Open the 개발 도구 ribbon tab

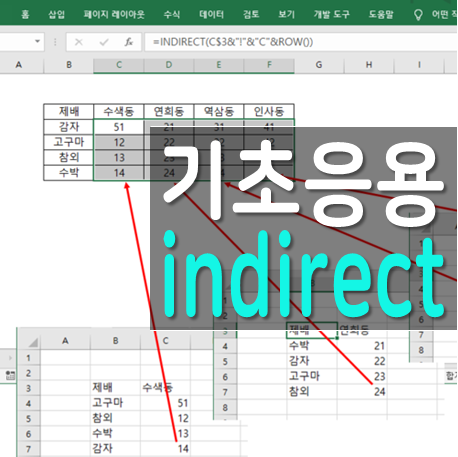pos(331,14)
